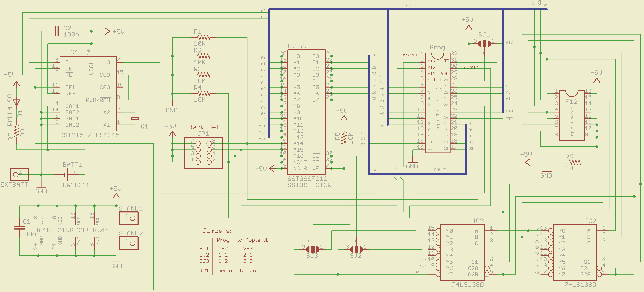Select the STAND1 pad box
644x292 pixels.
pos(128,218)
